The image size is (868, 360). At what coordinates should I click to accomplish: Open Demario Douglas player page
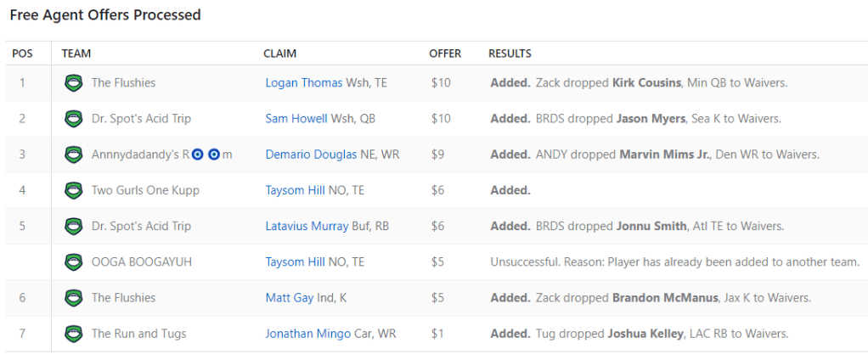308,155
